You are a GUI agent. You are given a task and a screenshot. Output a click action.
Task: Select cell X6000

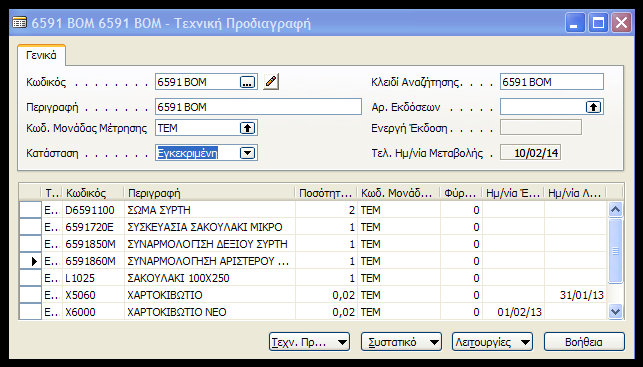coord(93,312)
